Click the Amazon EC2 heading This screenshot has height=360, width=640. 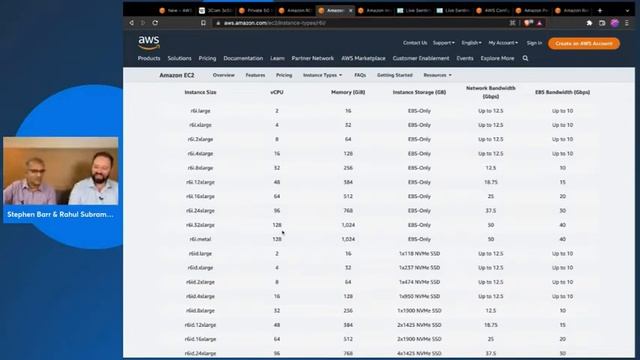coord(177,75)
